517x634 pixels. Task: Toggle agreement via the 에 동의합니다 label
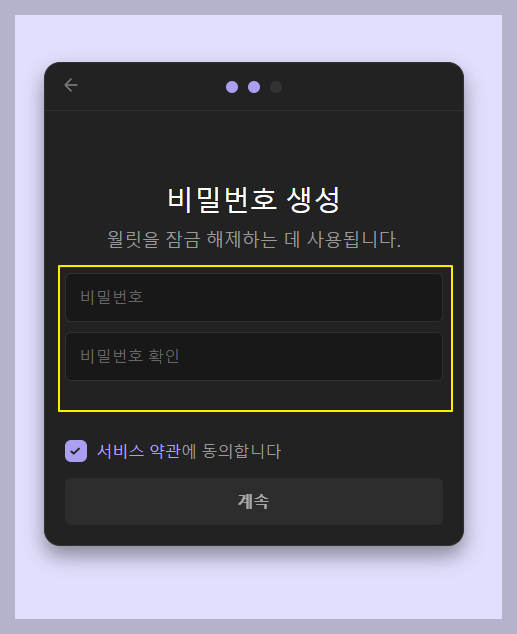pyautogui.click(x=231, y=451)
